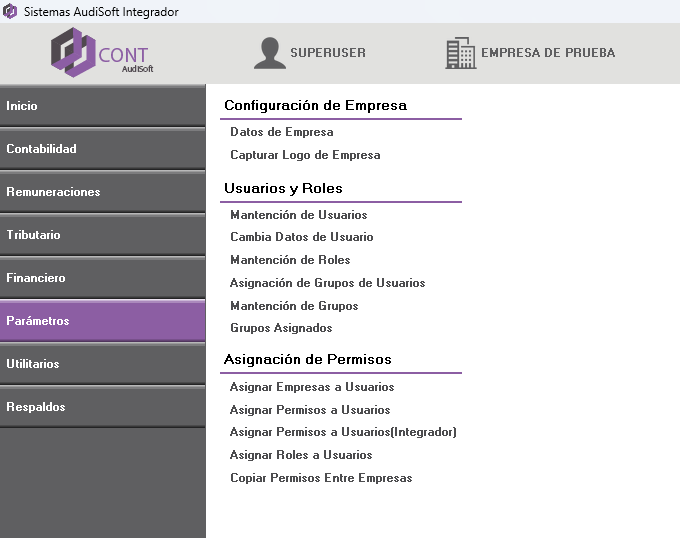Click the Empresa de Prueba building icon
This screenshot has height=538, width=680.
click(460, 53)
